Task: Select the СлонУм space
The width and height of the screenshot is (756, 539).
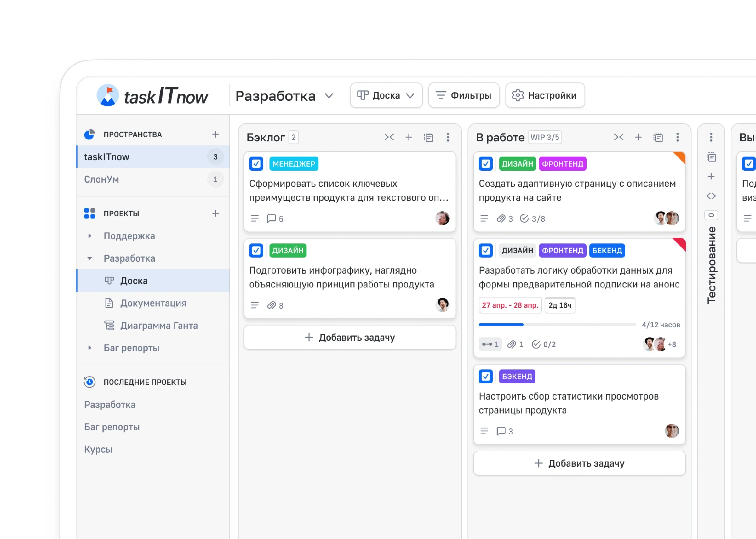Action: [x=102, y=179]
